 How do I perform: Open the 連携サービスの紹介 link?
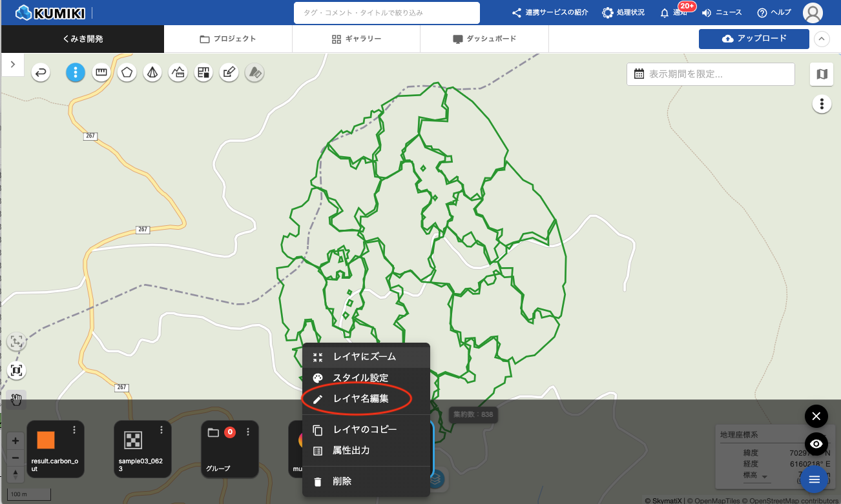click(550, 13)
